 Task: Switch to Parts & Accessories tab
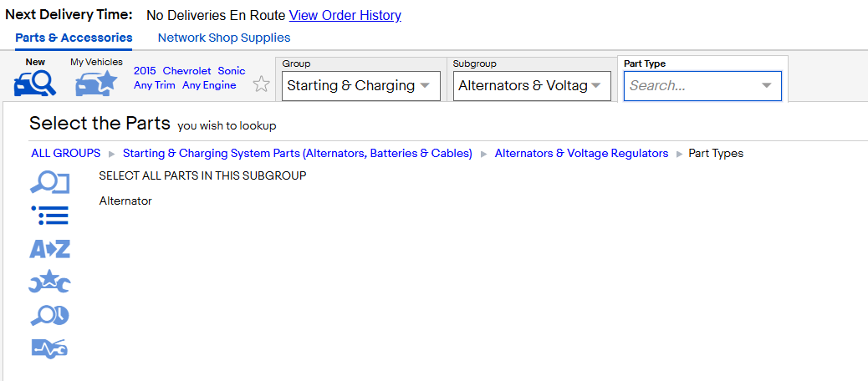tap(74, 38)
